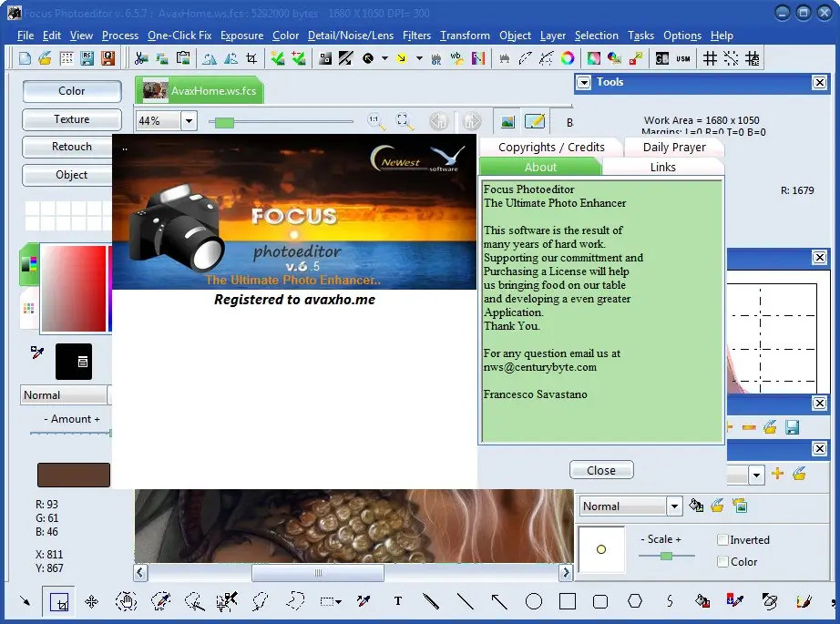
Task: Open the Normal blend mode dropdown in brush panel
Action: click(674, 506)
